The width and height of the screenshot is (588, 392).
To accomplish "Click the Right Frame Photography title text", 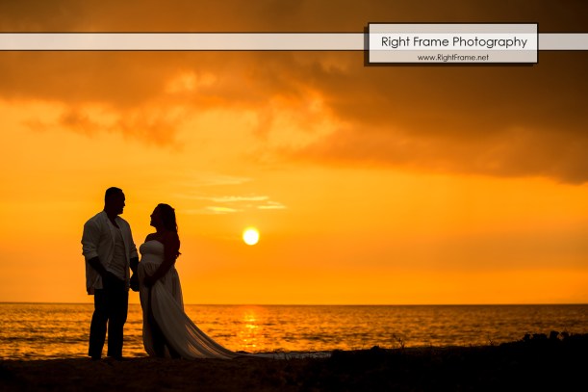I will coord(454,42).
